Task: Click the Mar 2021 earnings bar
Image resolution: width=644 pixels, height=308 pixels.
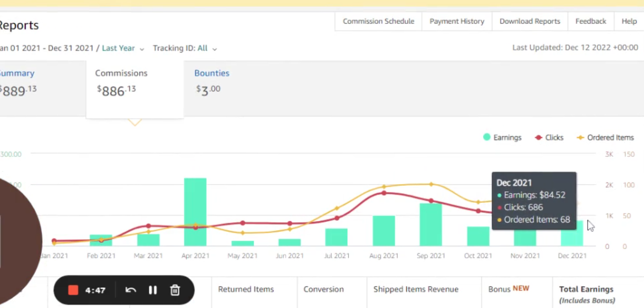Action: [148, 240]
